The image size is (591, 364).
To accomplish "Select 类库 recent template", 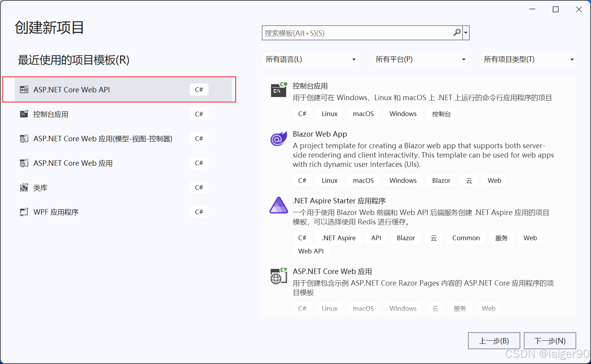I will click(123, 187).
